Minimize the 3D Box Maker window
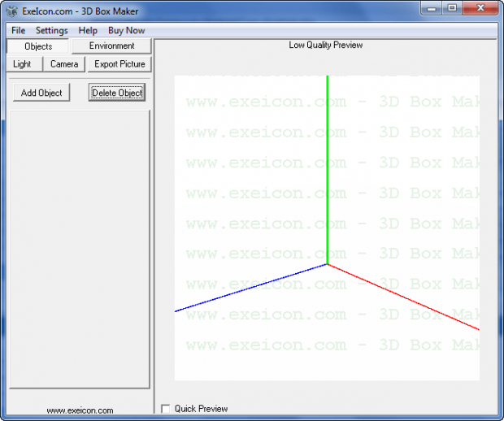 (432, 8)
